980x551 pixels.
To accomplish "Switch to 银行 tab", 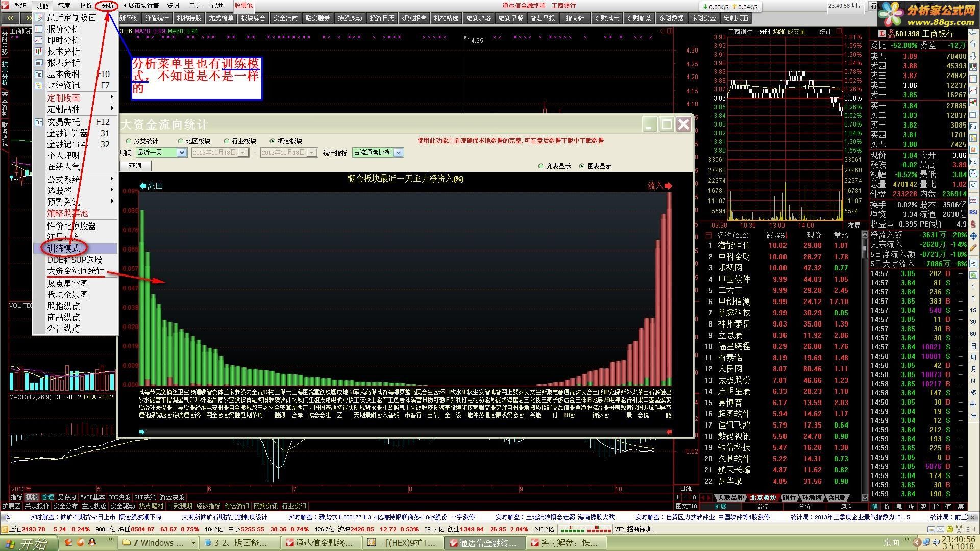I will click(x=789, y=497).
